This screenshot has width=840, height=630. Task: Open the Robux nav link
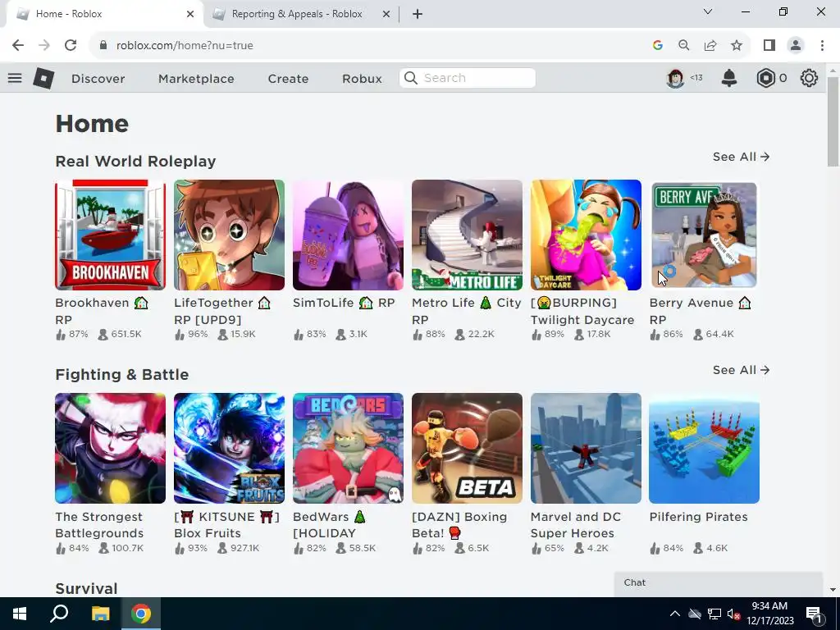pos(362,79)
